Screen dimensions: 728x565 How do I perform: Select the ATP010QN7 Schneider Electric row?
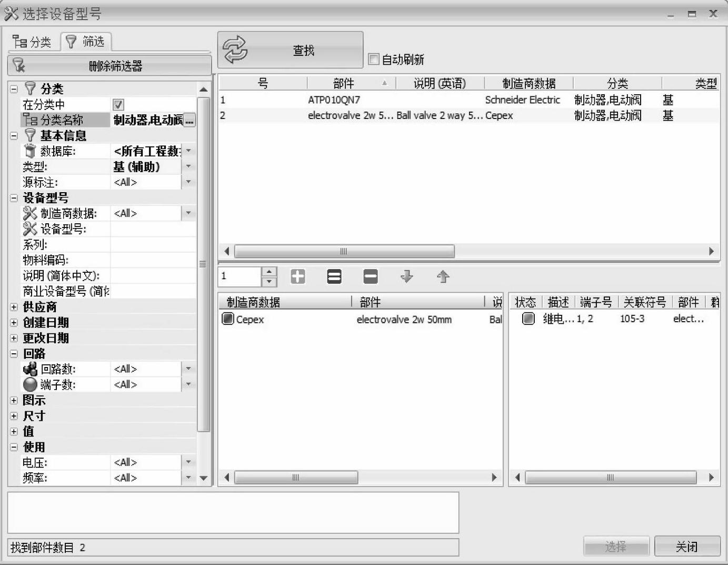pyautogui.click(x=469, y=100)
